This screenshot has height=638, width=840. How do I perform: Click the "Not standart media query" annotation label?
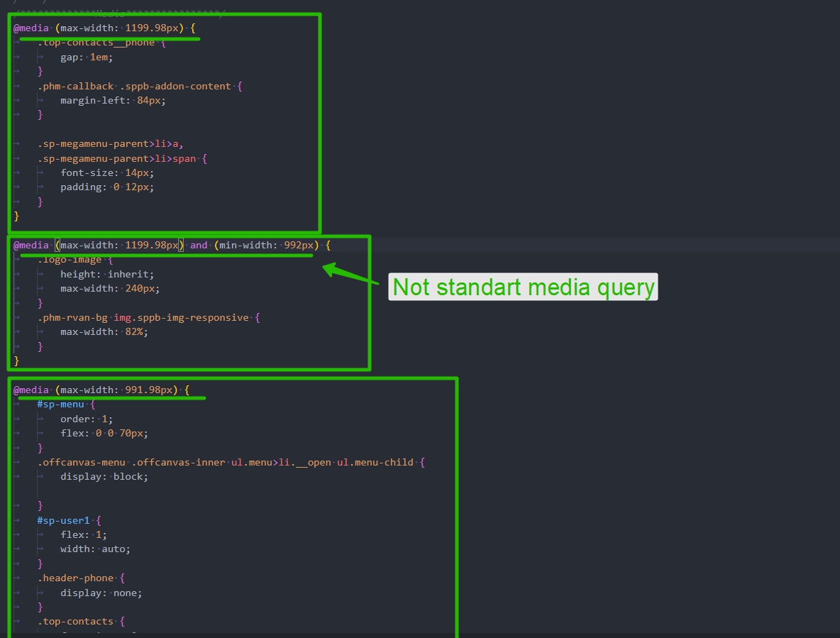523,287
